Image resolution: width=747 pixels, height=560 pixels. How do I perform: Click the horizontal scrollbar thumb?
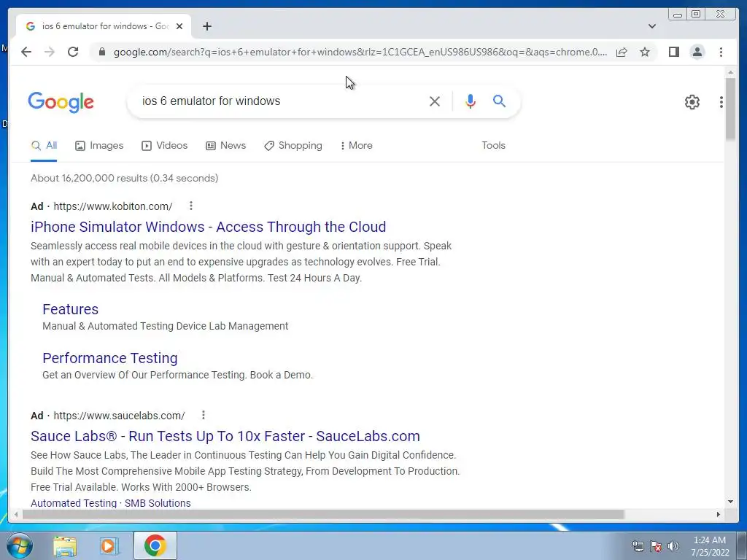[x=323, y=514]
